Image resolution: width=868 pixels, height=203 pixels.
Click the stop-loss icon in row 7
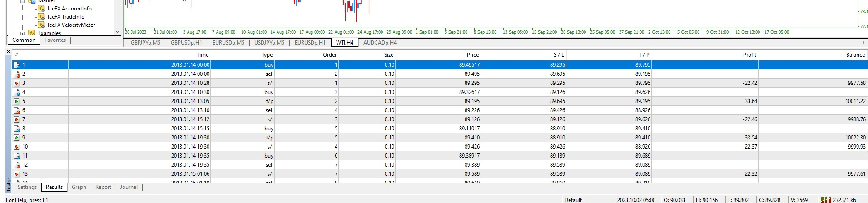16,119
